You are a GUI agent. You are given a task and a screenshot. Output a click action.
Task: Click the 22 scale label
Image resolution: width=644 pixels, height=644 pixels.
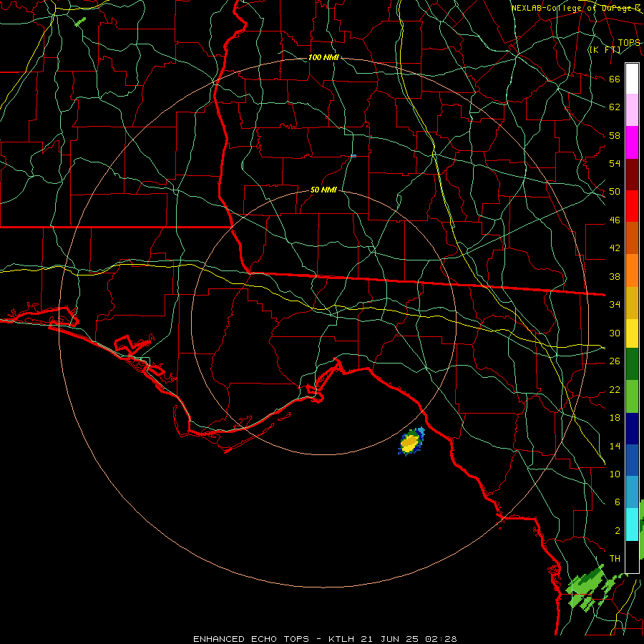tap(615, 389)
